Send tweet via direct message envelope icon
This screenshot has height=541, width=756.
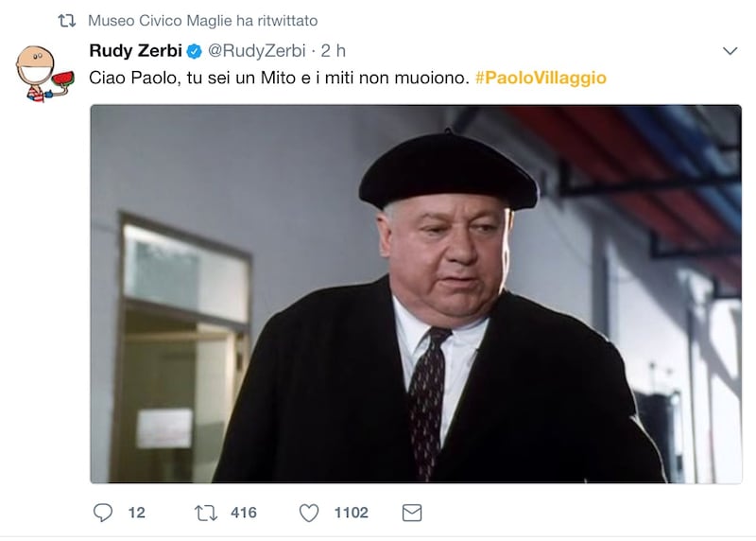pyautogui.click(x=412, y=513)
